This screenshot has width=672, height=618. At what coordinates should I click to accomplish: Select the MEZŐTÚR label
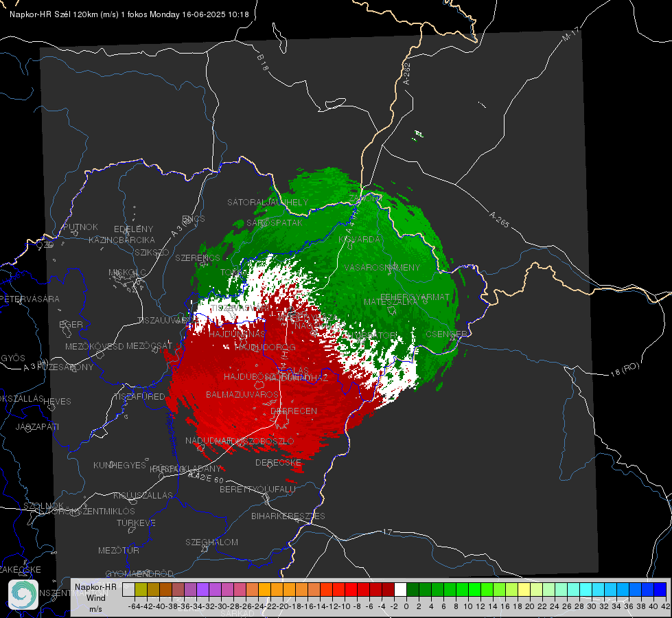click(x=119, y=550)
